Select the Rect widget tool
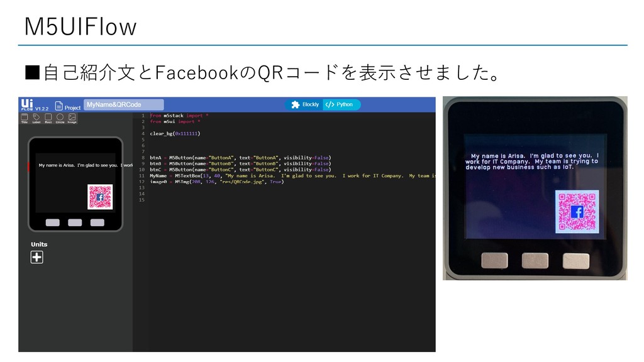This screenshot has width=644, height=362. tap(48, 118)
